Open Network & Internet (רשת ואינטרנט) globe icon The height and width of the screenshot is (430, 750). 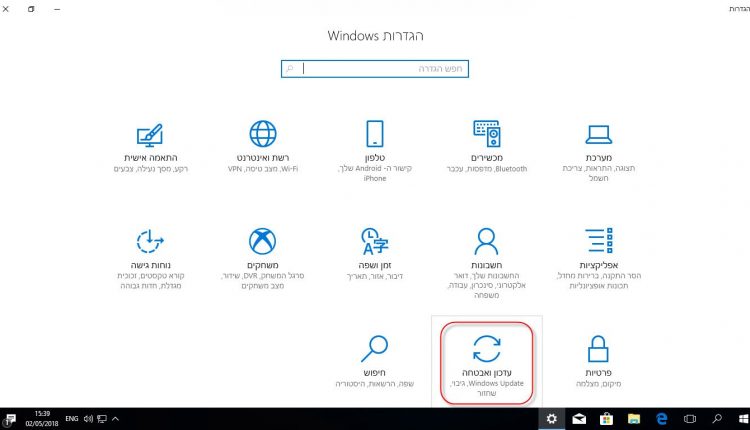(x=263, y=133)
